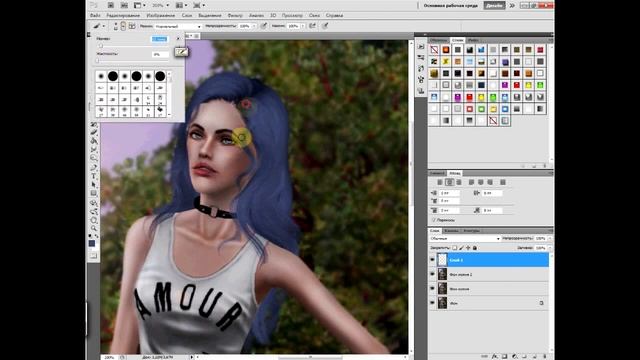This screenshot has height=360, width=640.
Task: Open Mini Bridge from the application bar
Action: pyautogui.click(x=124, y=5)
